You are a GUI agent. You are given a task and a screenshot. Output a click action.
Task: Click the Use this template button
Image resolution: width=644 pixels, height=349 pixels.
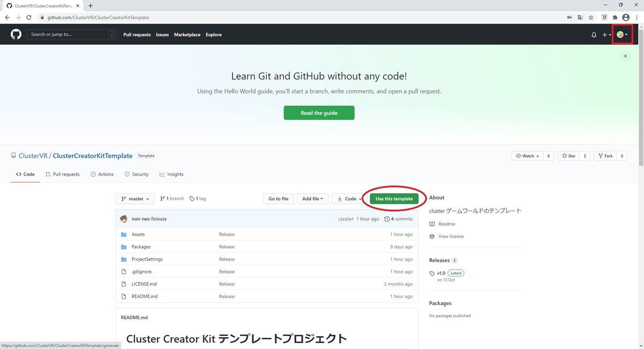(394, 199)
